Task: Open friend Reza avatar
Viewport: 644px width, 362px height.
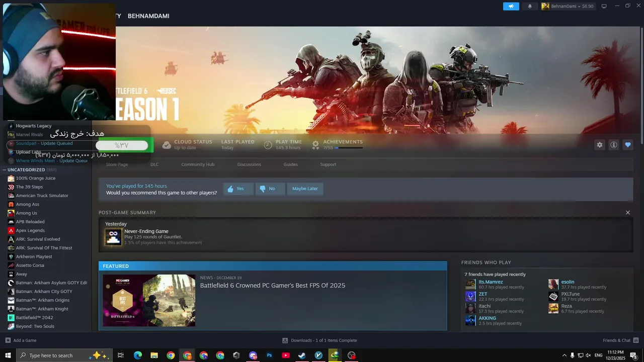Action: (x=553, y=308)
